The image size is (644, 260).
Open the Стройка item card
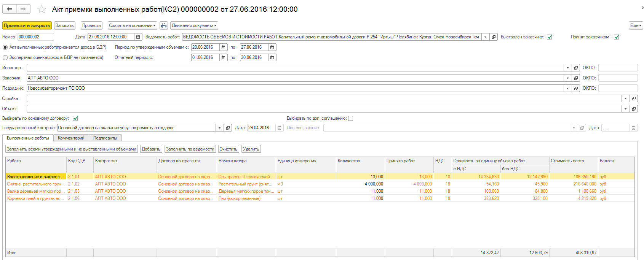pos(634,98)
